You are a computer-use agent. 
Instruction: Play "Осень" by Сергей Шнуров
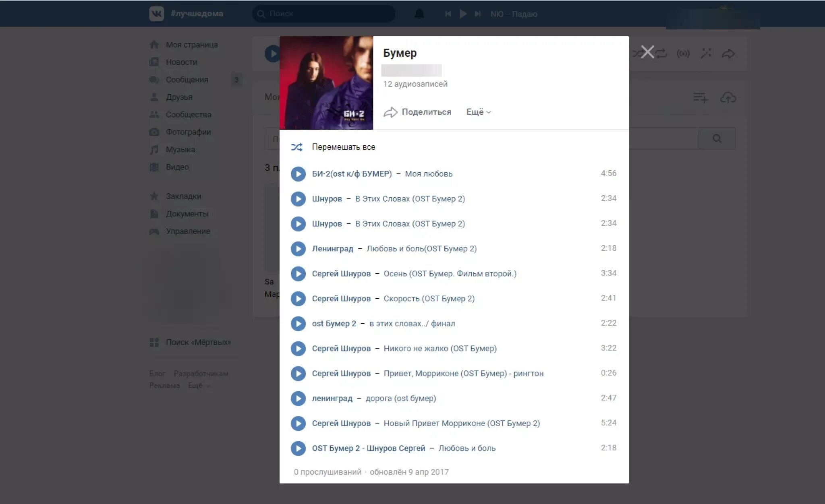click(x=298, y=274)
